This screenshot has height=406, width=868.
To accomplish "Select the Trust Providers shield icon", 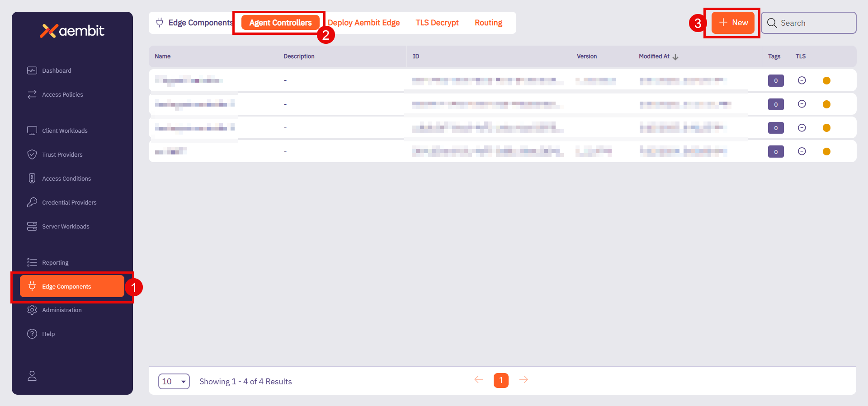I will tap(32, 154).
